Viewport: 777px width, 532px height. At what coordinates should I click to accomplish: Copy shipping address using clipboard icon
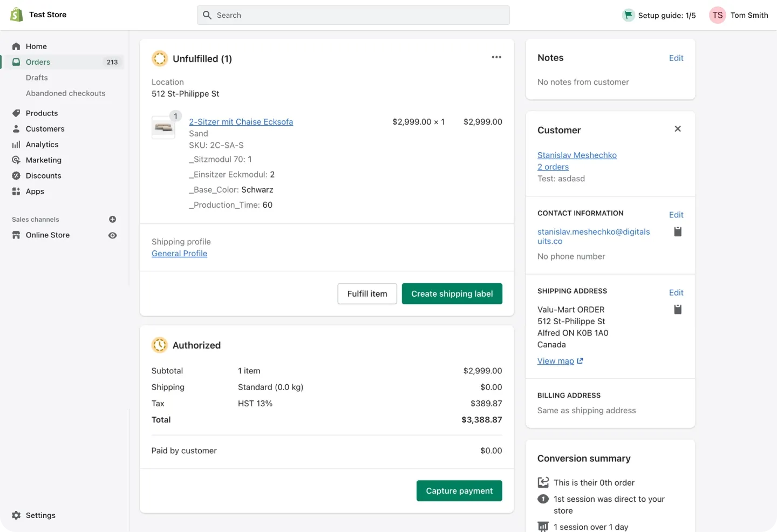[678, 309]
